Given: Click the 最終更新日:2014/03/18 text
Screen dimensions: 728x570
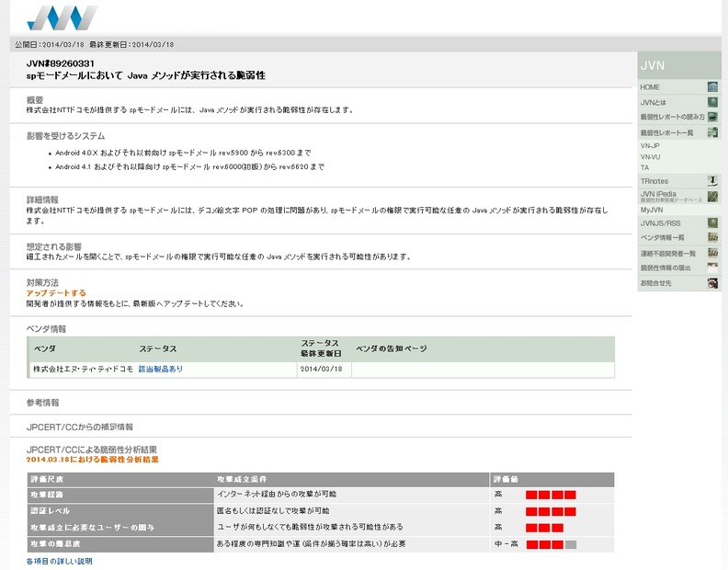Looking at the screenshot, I should point(131,45).
